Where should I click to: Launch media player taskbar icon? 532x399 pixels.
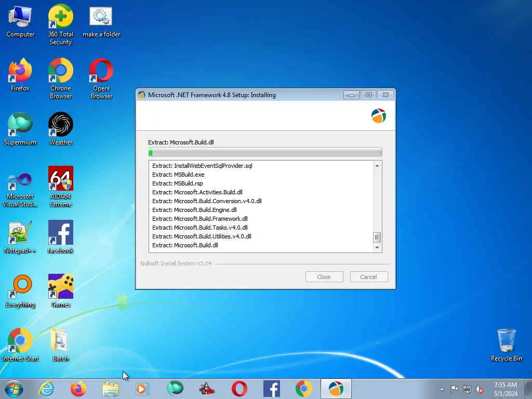(142, 389)
